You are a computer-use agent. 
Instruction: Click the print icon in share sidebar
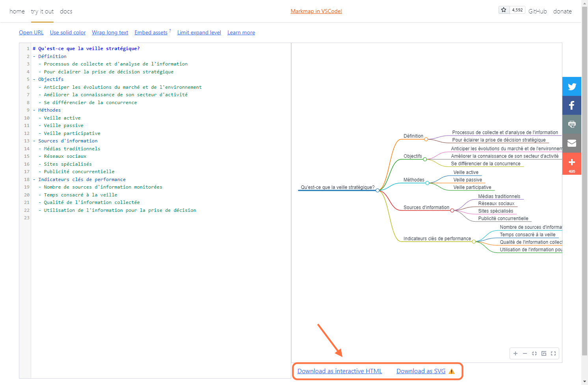click(x=572, y=124)
